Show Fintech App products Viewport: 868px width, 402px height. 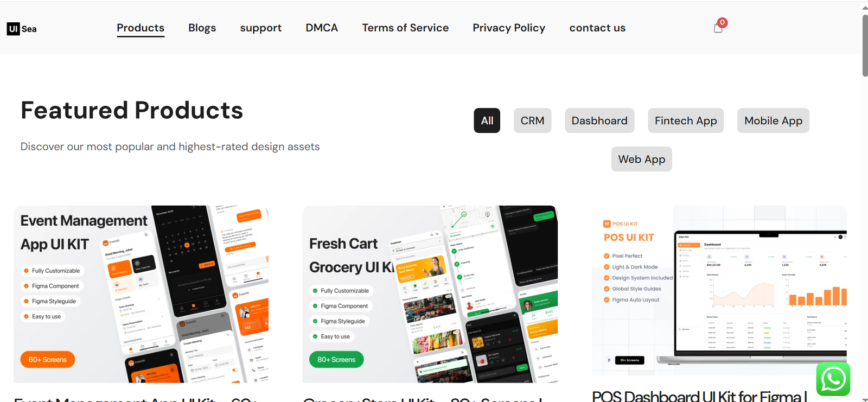click(x=686, y=120)
